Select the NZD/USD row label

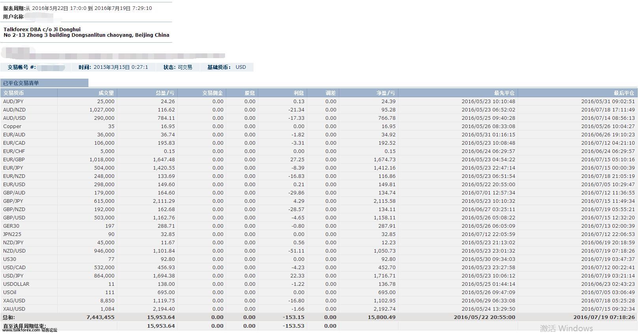[14, 251]
